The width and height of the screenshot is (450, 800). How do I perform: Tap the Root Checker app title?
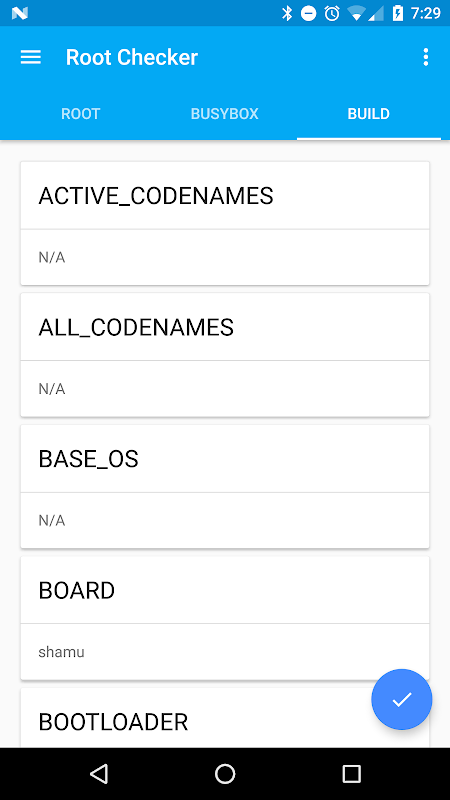click(132, 57)
